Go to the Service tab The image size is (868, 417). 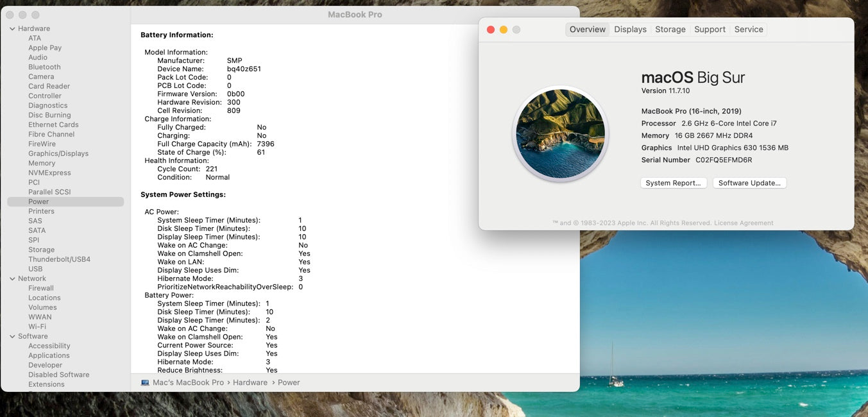(x=749, y=30)
